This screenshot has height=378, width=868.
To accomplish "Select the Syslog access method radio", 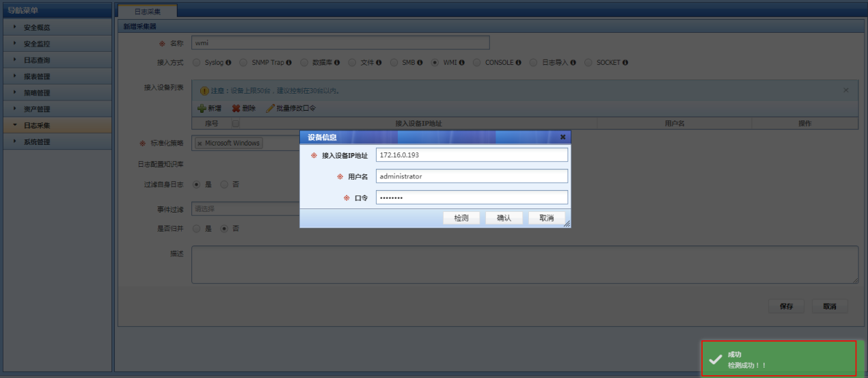I will coord(197,63).
